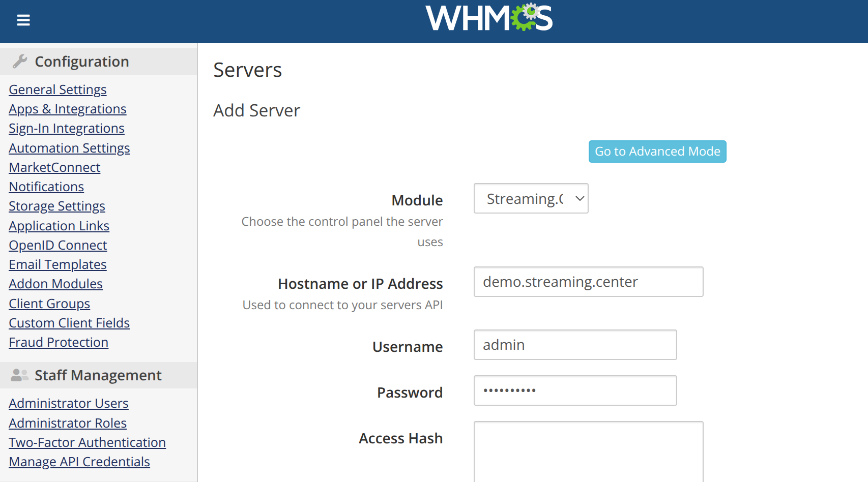Go to Addon Modules

(x=55, y=284)
